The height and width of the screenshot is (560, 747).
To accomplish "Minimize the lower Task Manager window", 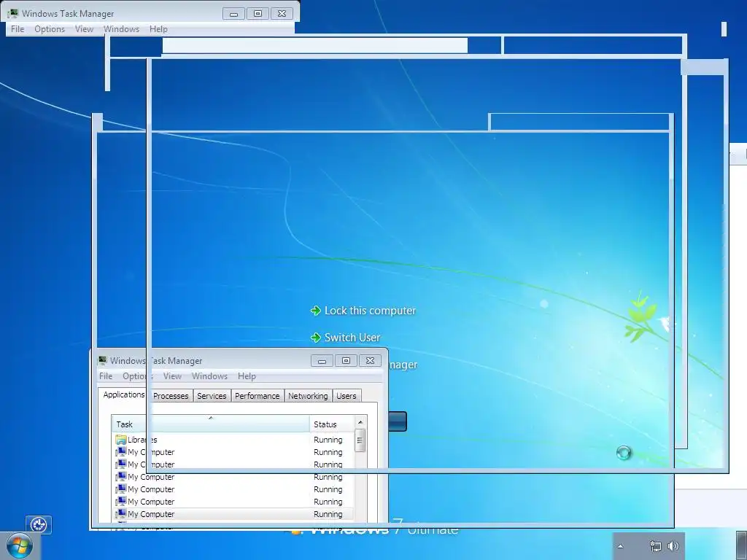I will 322,361.
